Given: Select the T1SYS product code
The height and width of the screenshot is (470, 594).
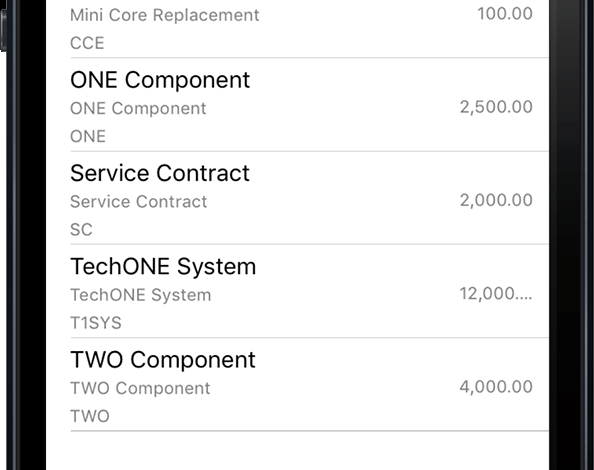Looking at the screenshot, I should 96,323.
